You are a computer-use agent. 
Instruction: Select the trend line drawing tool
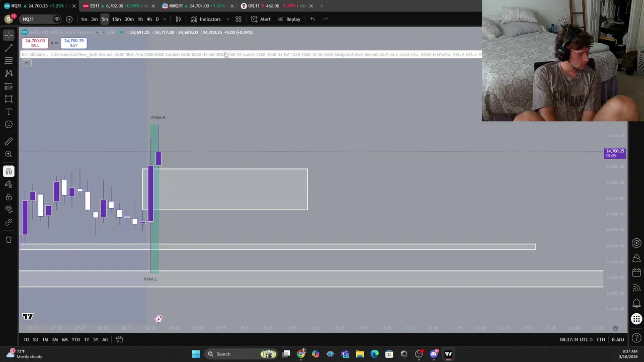9,48
